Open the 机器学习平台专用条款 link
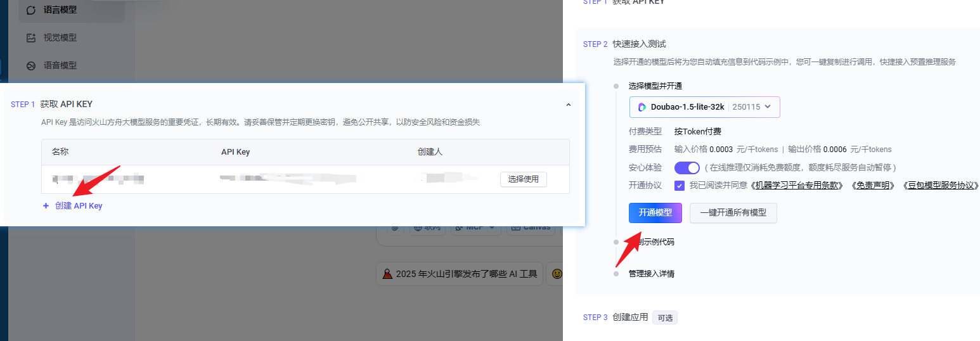The height and width of the screenshot is (341, 980). [x=797, y=186]
